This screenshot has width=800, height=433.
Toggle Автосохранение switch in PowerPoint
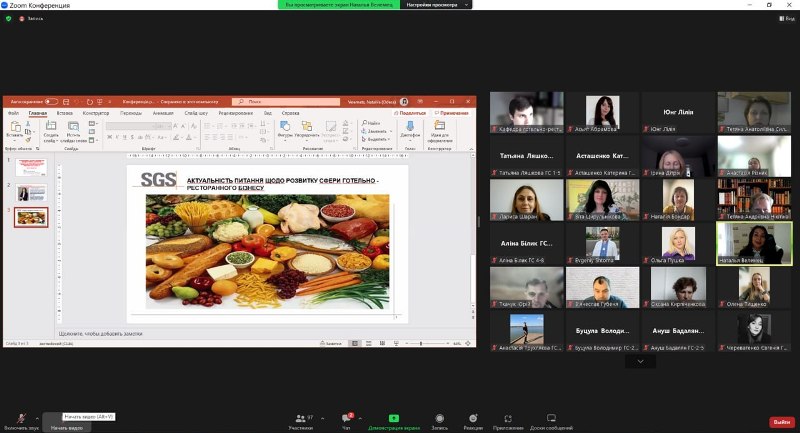pos(50,101)
